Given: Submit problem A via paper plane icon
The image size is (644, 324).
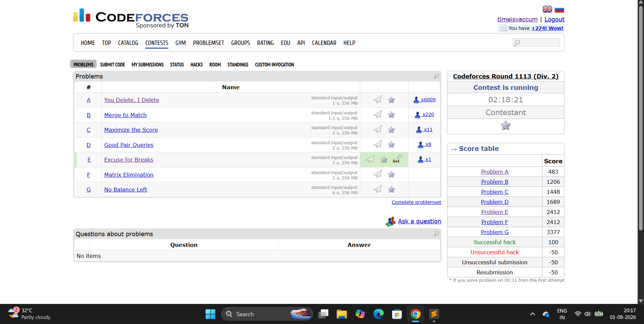Looking at the screenshot, I should point(378,100).
